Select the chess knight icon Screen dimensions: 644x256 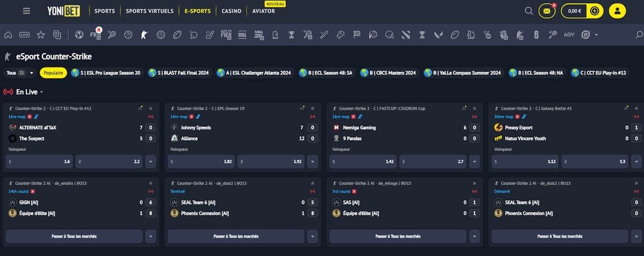(275, 35)
